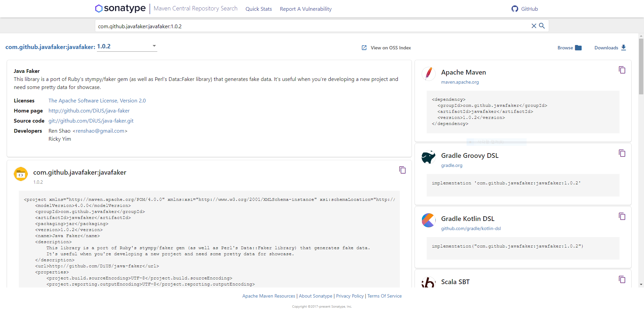Click developer name 'Ricky Yim'

tap(60, 139)
